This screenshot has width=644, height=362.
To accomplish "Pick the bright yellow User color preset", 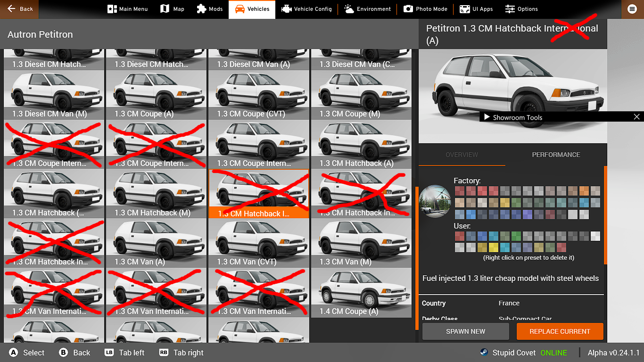I will click(x=494, y=247).
